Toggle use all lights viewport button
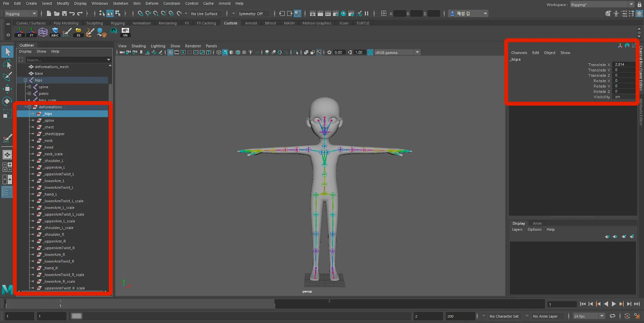The width and height of the screenshot is (644, 323). (251, 52)
